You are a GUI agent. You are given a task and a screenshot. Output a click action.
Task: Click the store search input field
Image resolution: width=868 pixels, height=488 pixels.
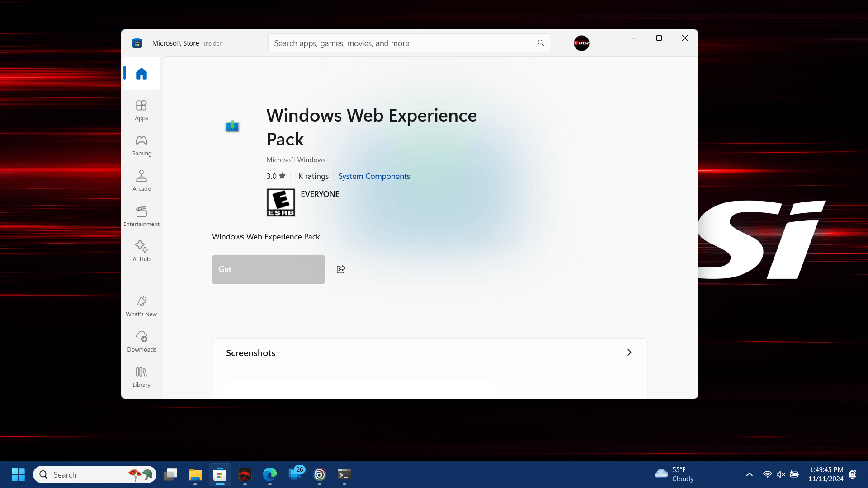[x=402, y=43]
